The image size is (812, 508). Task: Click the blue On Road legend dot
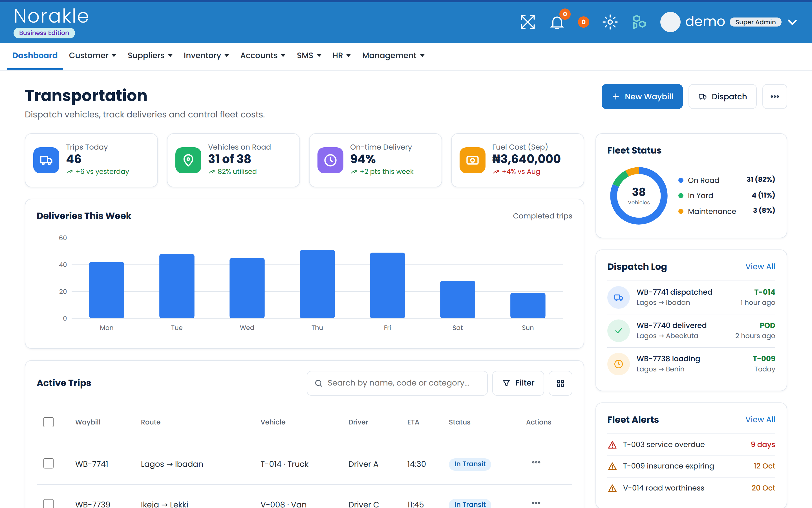click(681, 180)
